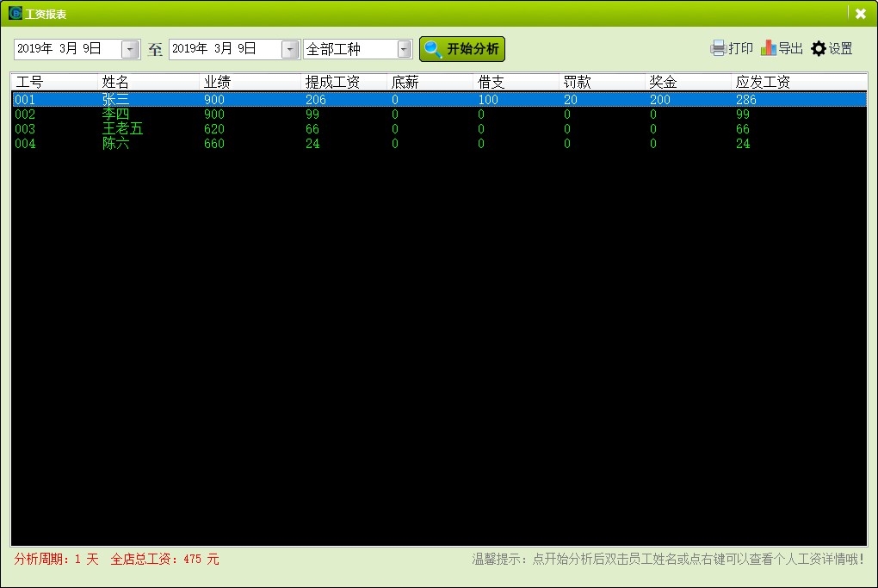The height and width of the screenshot is (588, 878).
Task: Expand the end date dropdown arrow
Action: click(x=290, y=50)
